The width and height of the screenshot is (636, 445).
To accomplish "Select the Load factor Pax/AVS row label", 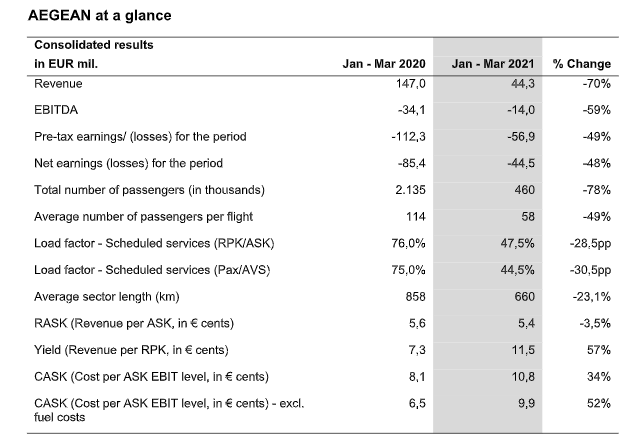I will tap(152, 270).
